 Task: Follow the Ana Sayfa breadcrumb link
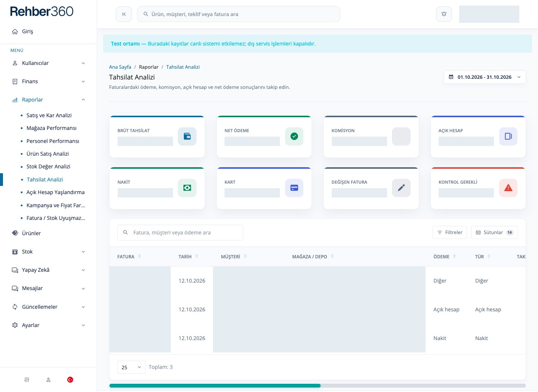[120, 67]
